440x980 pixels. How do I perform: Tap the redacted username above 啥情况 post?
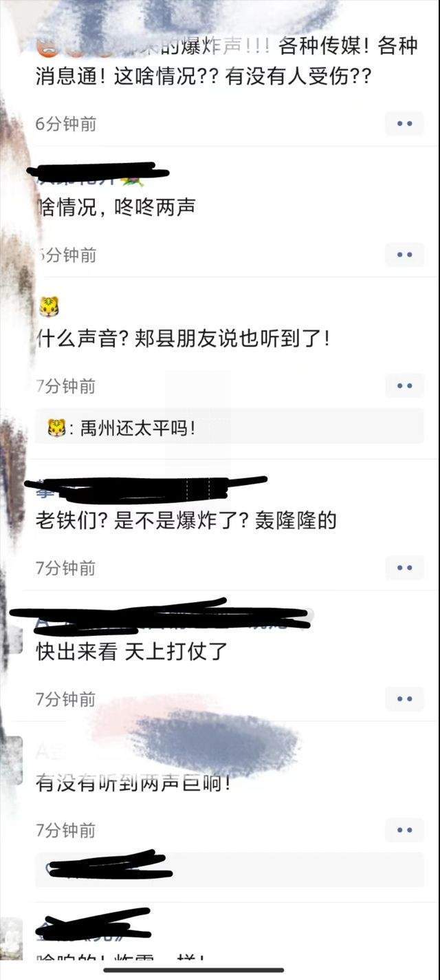click(96, 172)
